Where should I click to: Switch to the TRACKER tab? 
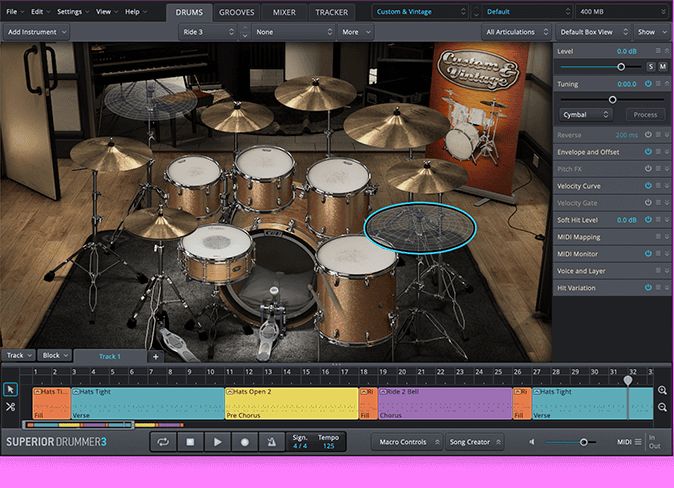pos(331,12)
